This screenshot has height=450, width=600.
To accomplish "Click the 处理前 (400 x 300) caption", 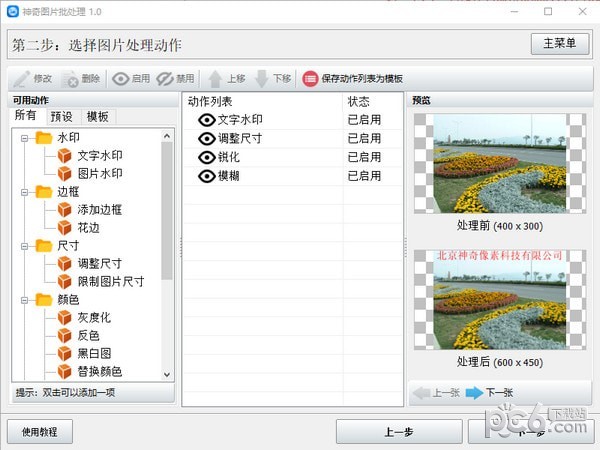I will tap(500, 226).
